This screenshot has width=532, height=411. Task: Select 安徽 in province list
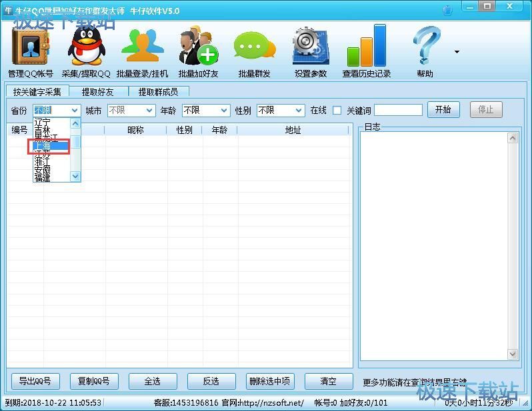pos(51,170)
